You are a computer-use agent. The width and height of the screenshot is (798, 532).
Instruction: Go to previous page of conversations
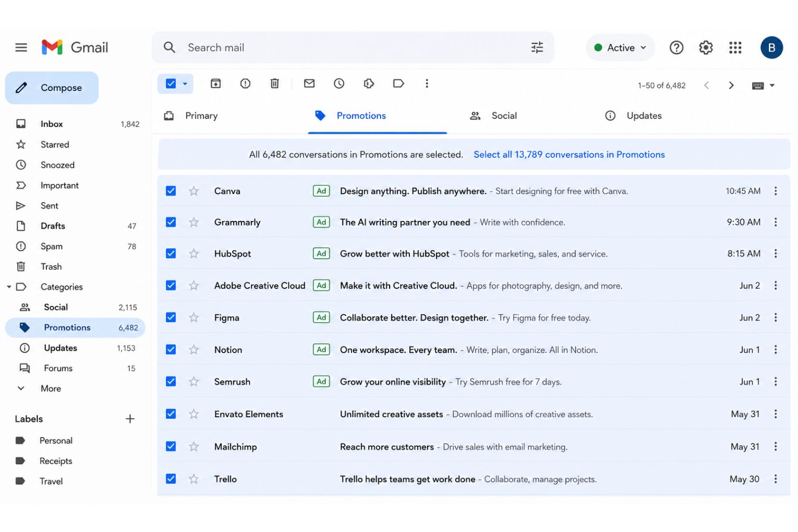pyautogui.click(x=707, y=85)
